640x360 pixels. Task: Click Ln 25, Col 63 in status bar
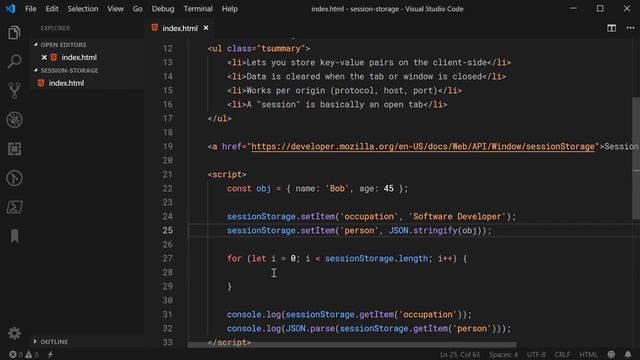click(460, 354)
